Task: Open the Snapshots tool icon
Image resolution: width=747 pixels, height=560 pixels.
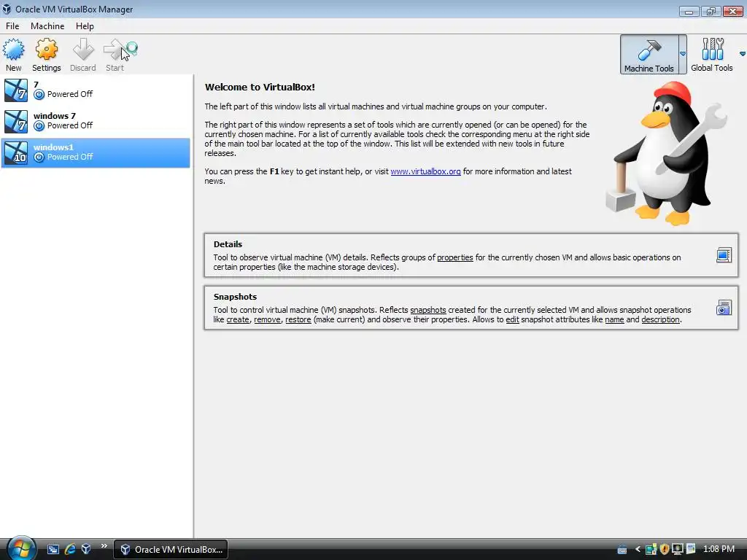Action: coord(724,308)
